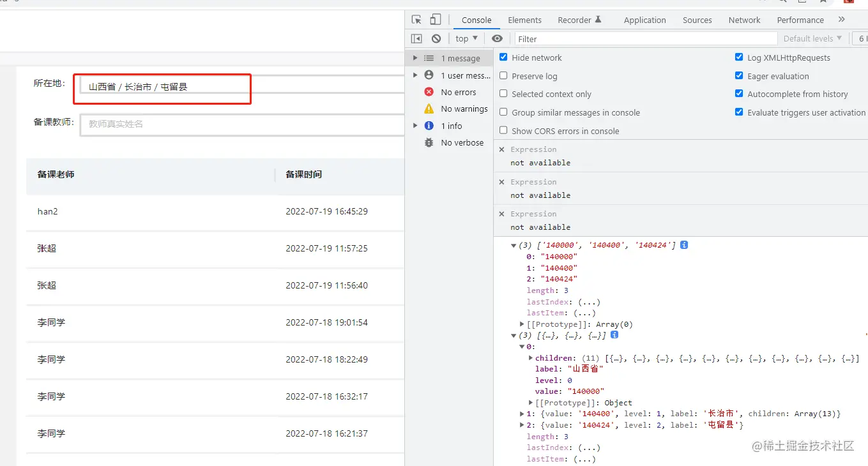Toggle the device toolbar icon
This screenshot has height=466, width=868.
435,20
